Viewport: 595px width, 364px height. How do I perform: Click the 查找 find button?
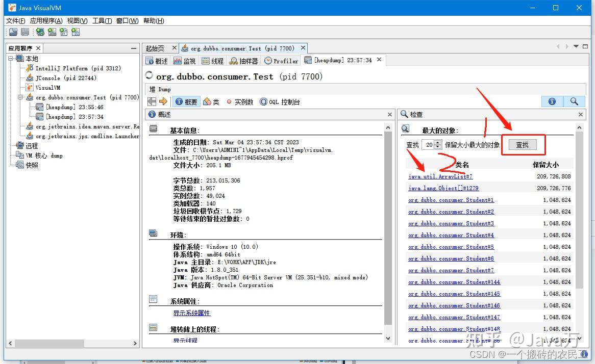(x=523, y=145)
